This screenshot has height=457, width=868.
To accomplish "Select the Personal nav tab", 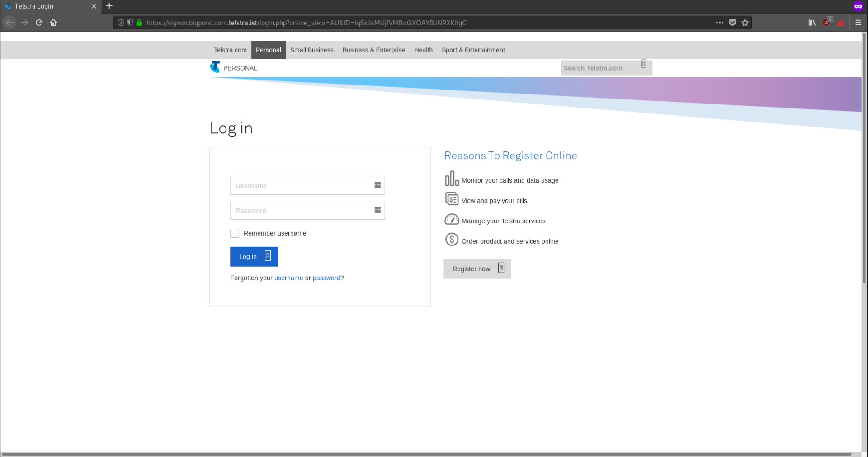I will [x=269, y=50].
